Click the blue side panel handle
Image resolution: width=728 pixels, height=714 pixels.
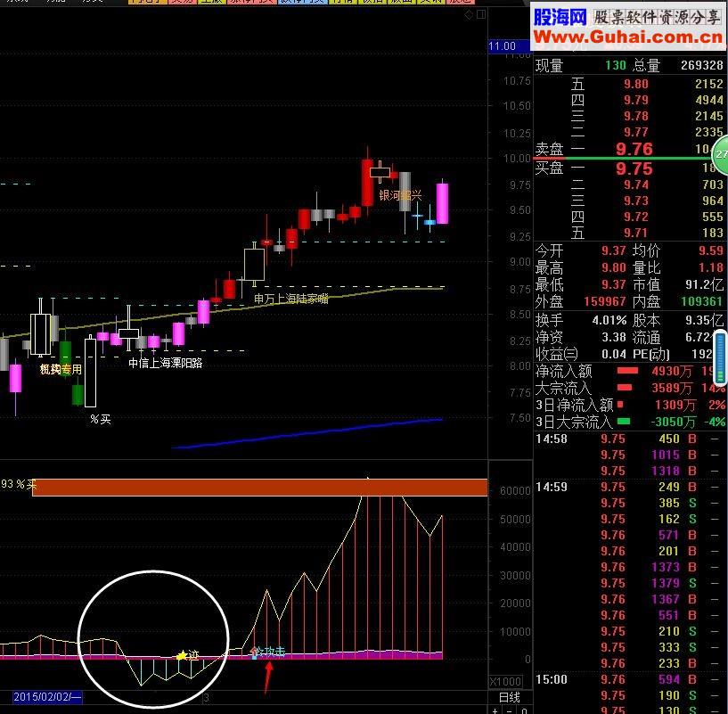coord(721,357)
